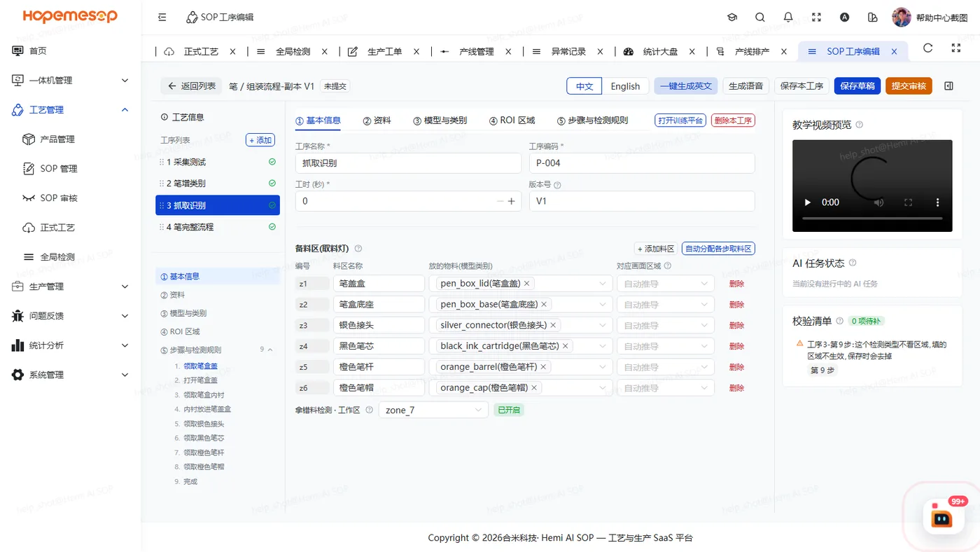980x552 pixels.
Task: Click the 提交审核 button
Action: 909,86
